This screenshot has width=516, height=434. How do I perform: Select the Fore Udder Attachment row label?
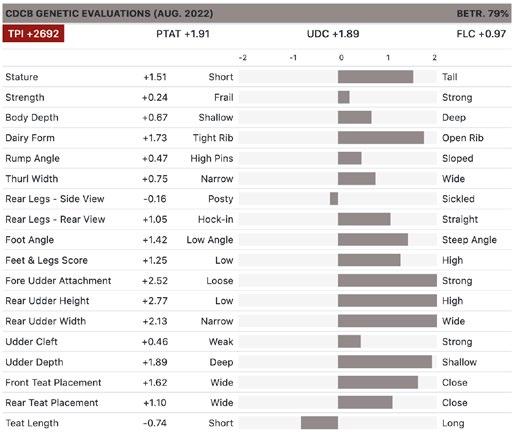click(58, 281)
